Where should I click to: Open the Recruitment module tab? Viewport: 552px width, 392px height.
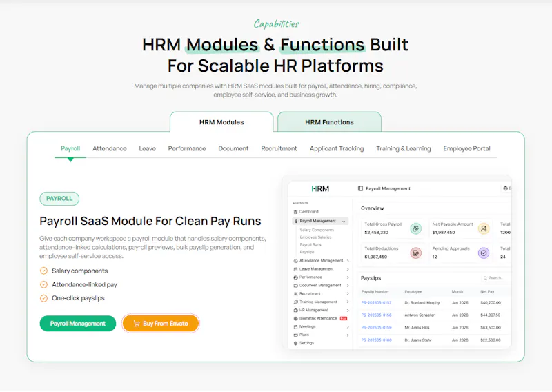[x=279, y=148]
